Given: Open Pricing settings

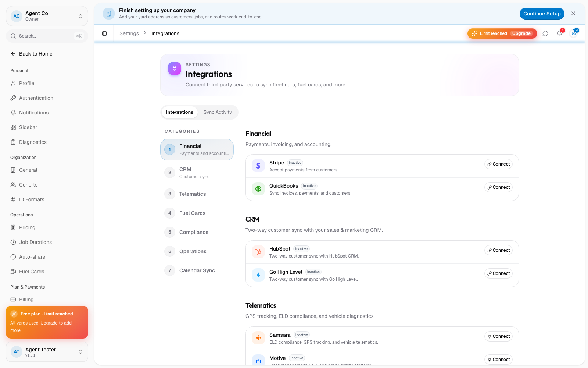Looking at the screenshot, I should (47, 227).
